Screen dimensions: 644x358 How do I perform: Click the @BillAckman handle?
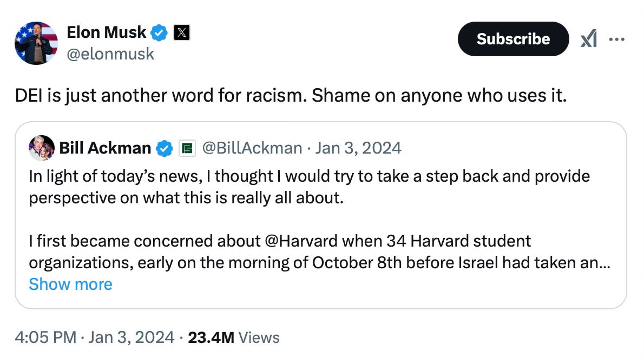[x=252, y=148]
